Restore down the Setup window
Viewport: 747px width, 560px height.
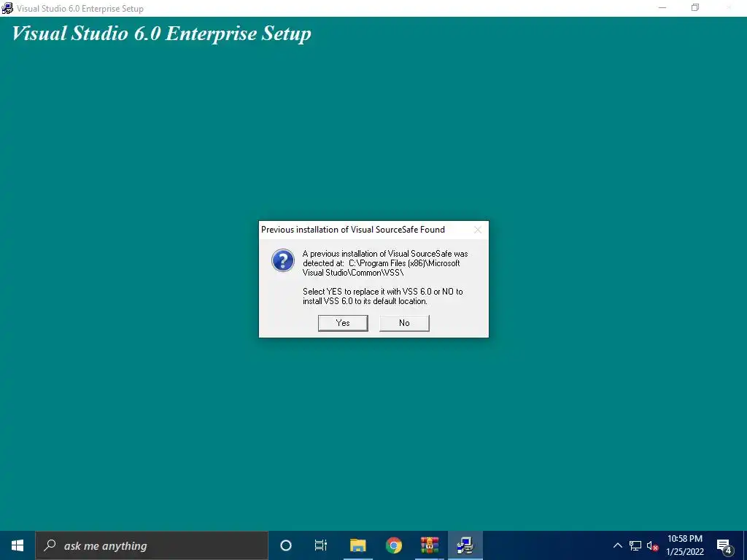point(695,8)
